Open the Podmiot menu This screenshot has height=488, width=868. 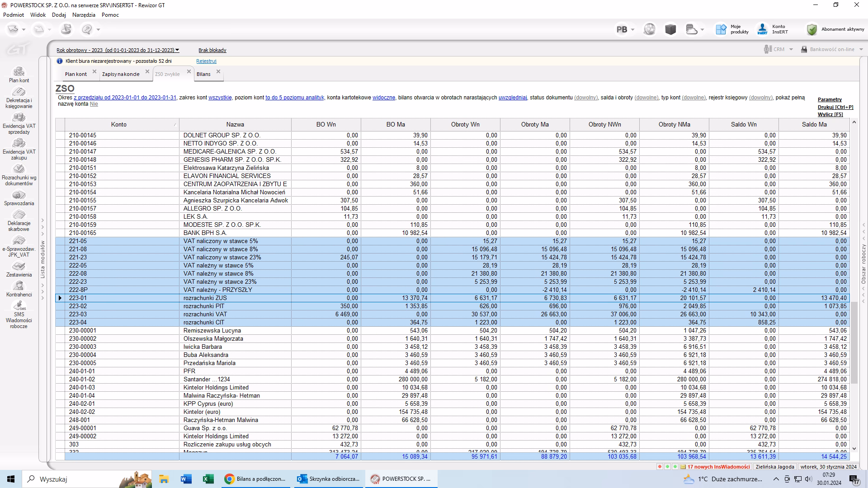coord(14,15)
